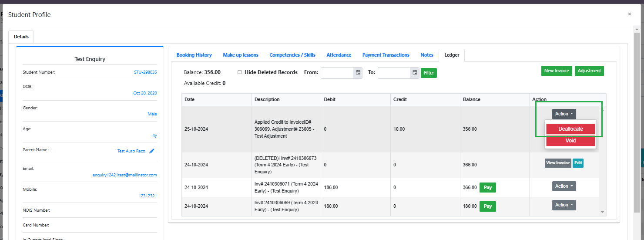Open the Attendance tab
644x240 pixels.
point(339,55)
